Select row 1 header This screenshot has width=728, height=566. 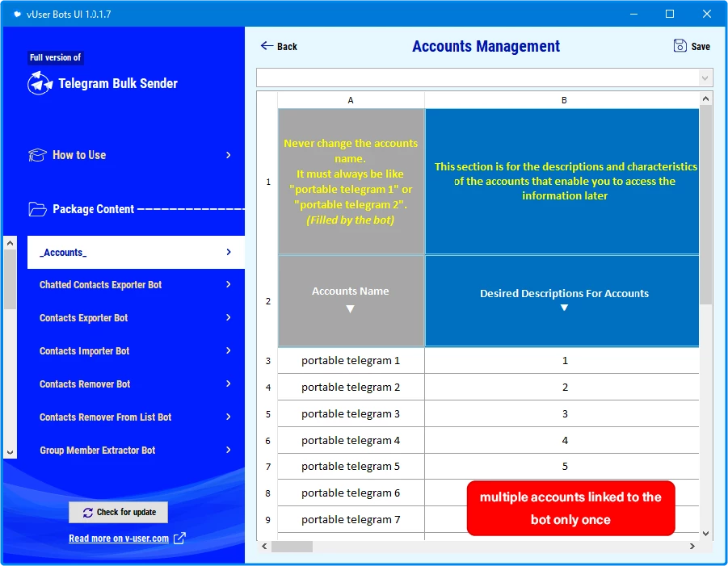[x=268, y=182]
